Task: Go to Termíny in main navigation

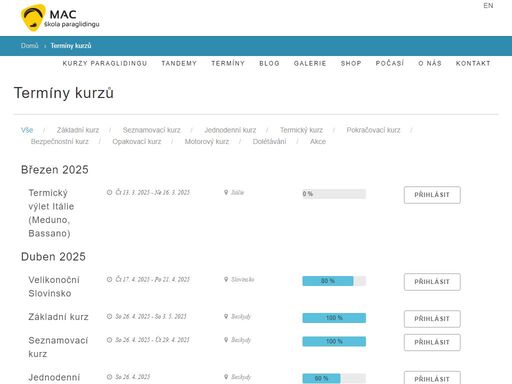Action: pos(228,63)
